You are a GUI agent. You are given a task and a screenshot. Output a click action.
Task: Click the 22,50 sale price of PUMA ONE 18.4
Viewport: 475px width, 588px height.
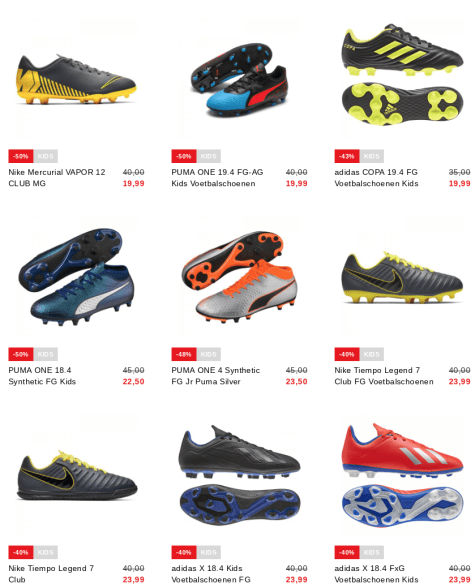[133, 381]
